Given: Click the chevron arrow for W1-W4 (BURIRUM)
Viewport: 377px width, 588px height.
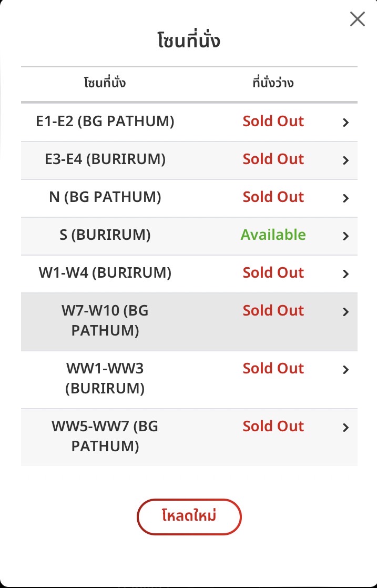Looking at the screenshot, I should pyautogui.click(x=345, y=274).
